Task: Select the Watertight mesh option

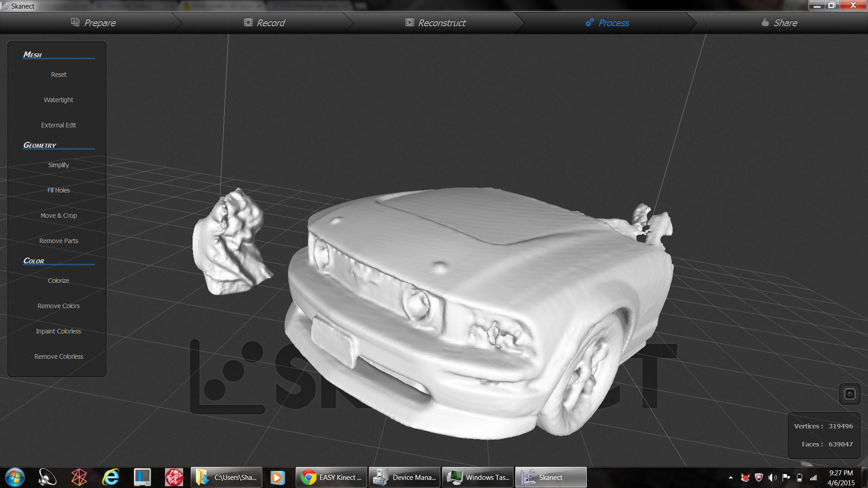Action: tap(58, 100)
